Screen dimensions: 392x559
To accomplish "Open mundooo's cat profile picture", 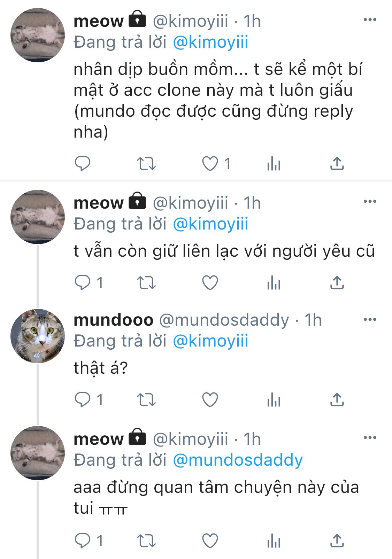I will click(38, 336).
